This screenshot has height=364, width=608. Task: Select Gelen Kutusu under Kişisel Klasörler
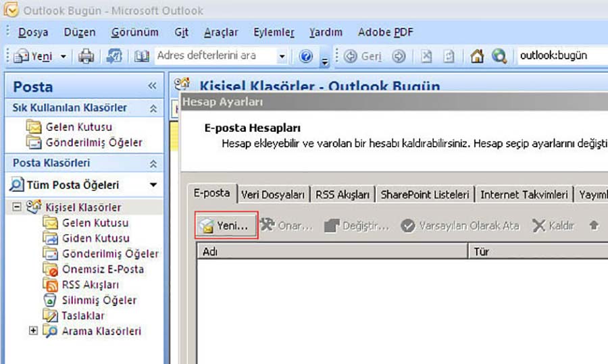tap(95, 223)
